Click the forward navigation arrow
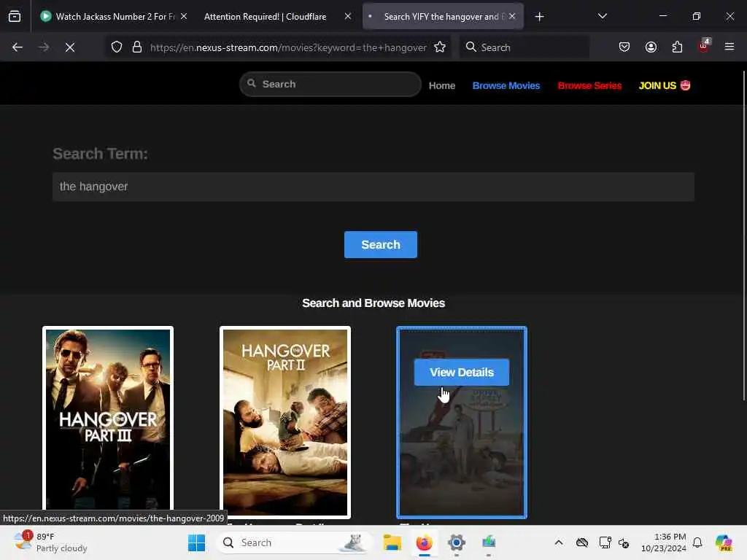Viewport: 747px width, 560px height. point(44,47)
